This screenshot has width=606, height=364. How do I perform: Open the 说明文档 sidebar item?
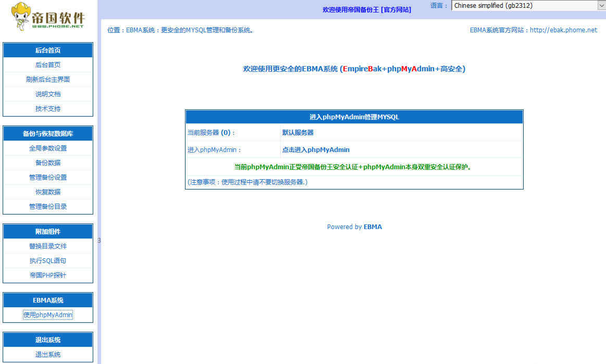pos(48,94)
